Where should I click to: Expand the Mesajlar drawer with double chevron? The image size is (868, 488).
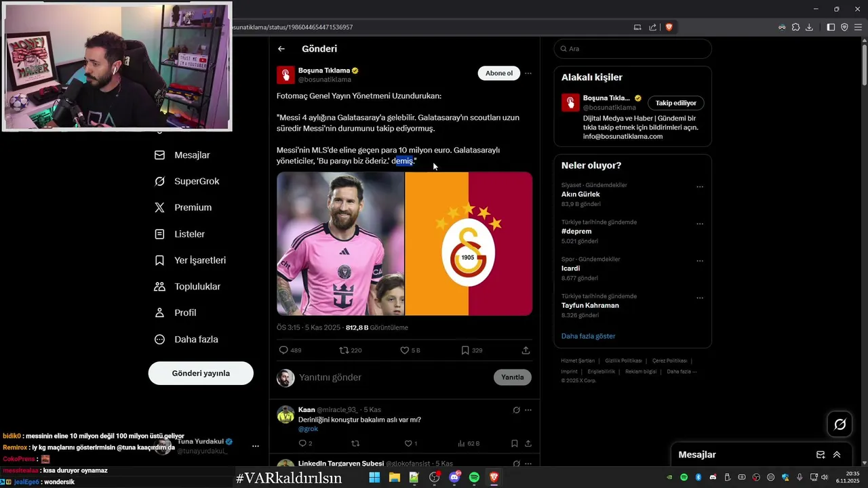click(837, 455)
